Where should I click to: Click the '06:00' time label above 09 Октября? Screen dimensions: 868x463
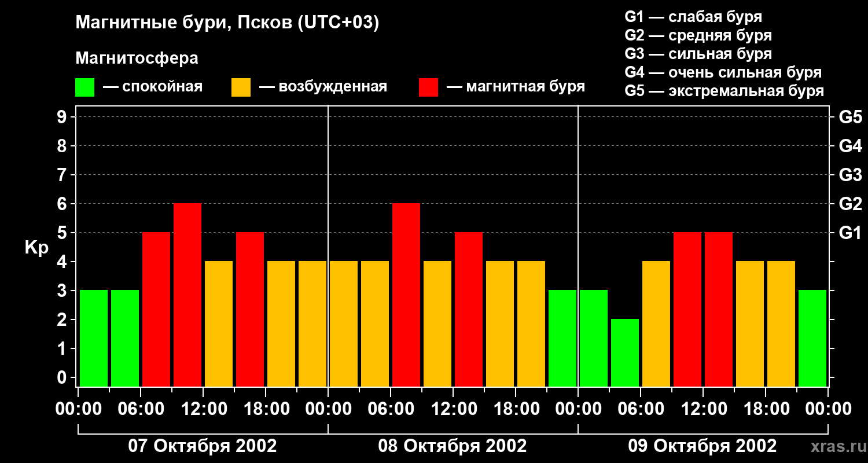(641, 409)
